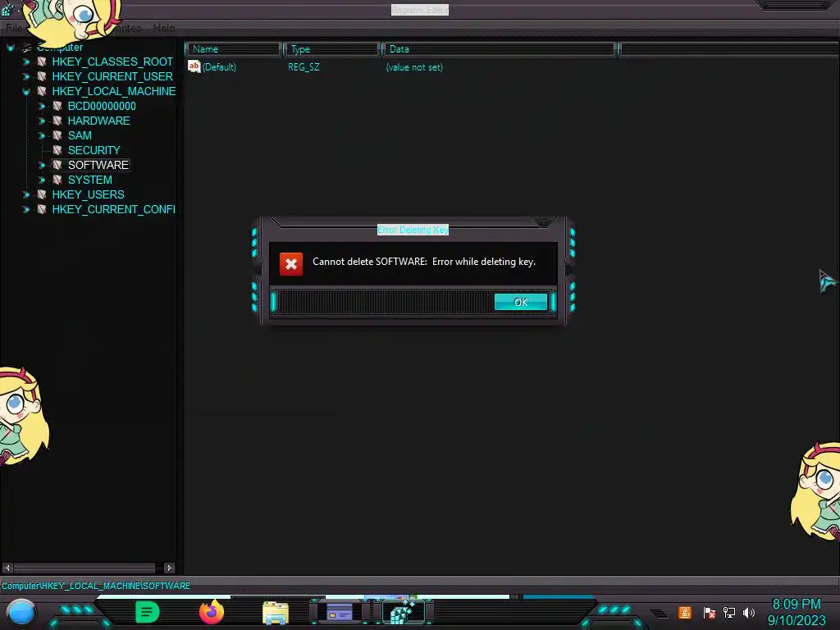
Task: Expand the HARDWARE subkey arrow
Action: point(41,121)
